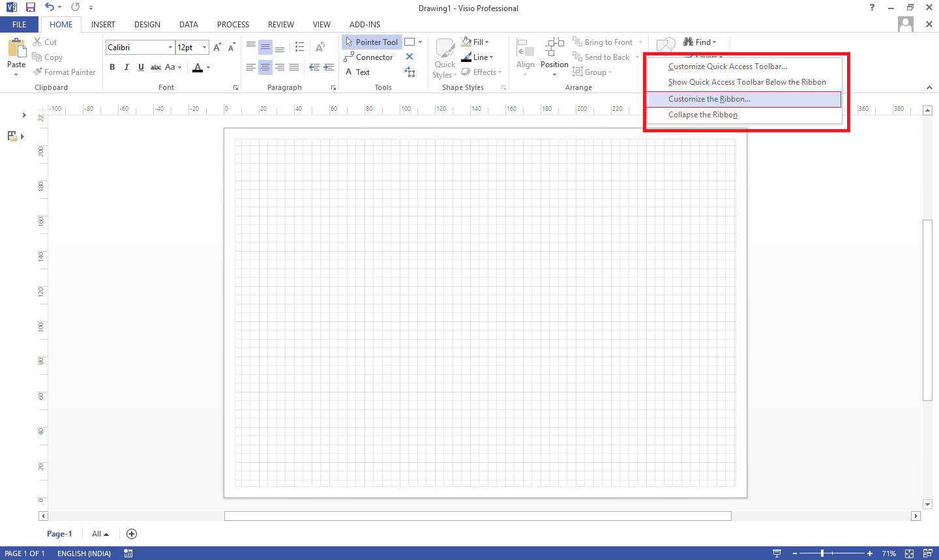
Task: Open the 12pt font size dropdown
Action: click(x=203, y=47)
